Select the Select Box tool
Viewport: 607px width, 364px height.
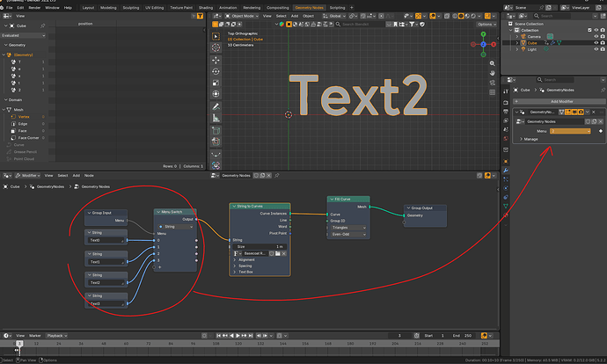(216, 36)
